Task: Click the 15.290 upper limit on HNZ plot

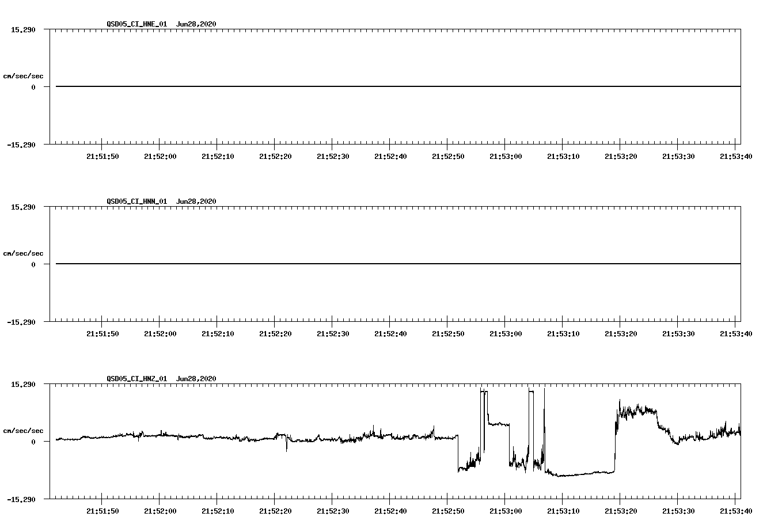Action: coord(23,384)
